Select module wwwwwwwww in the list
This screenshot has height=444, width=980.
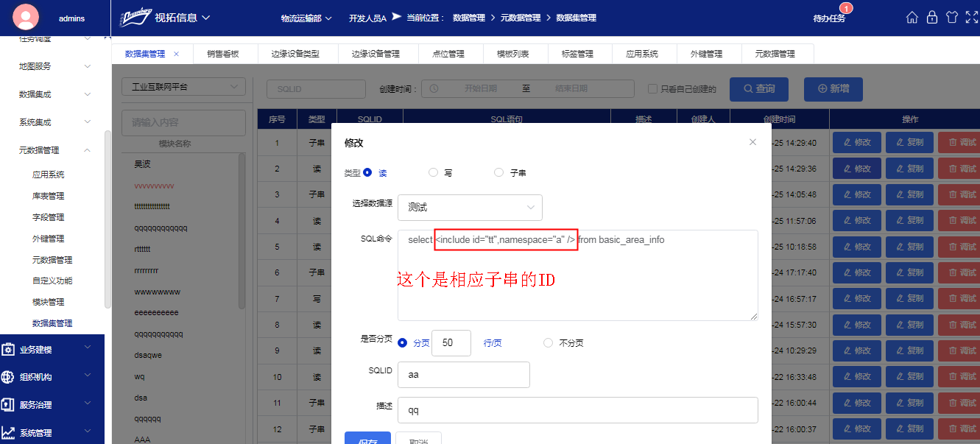(x=157, y=292)
